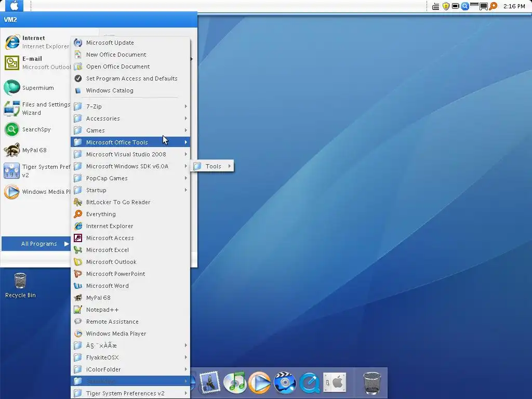Expand the 7-Zip folder submenu
This screenshot has height=399, width=532.
[130, 107]
